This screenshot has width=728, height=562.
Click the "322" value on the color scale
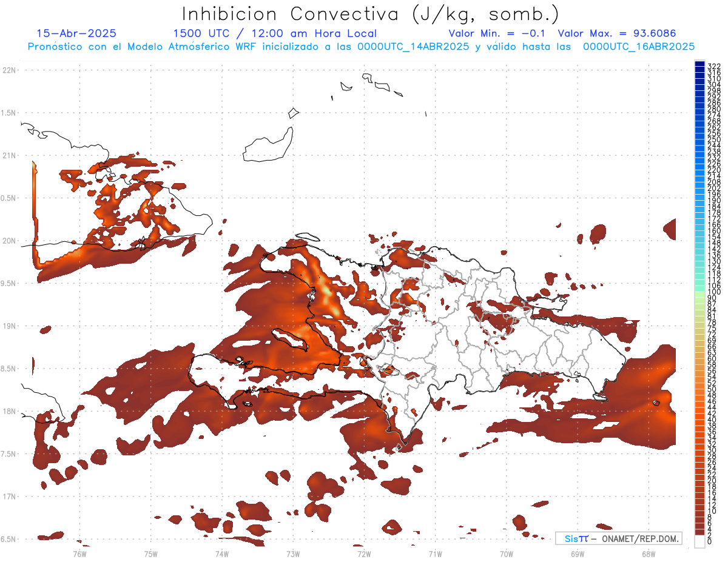[714, 66]
